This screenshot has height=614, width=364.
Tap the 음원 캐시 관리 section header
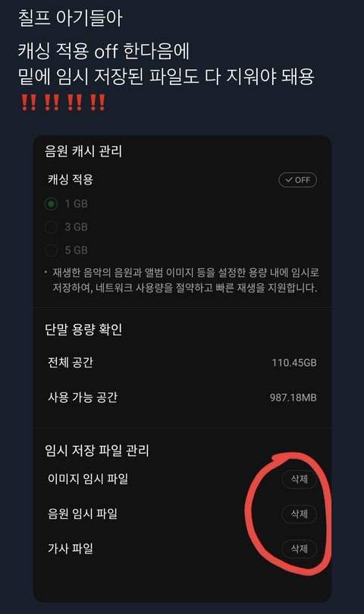tap(83, 151)
